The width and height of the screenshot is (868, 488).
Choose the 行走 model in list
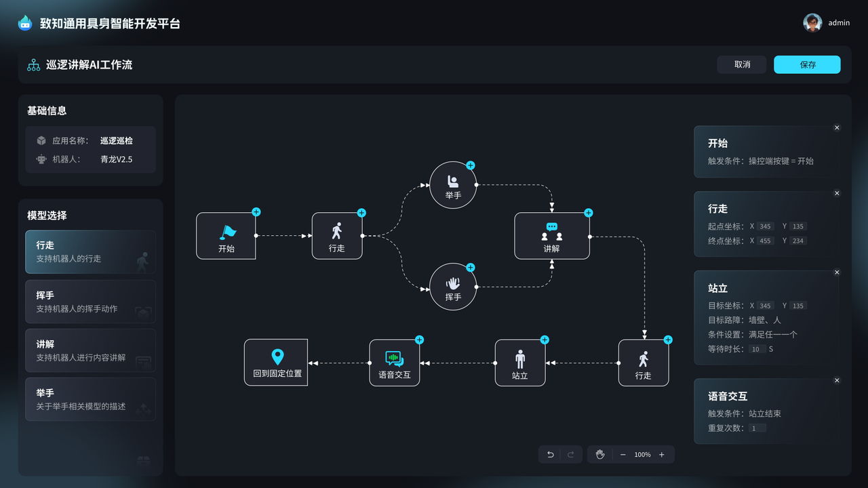click(90, 251)
